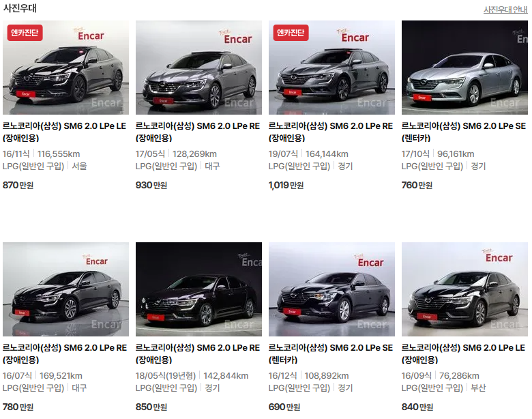Open the black SM6 LE photo priced 870만원
This screenshot has height=419, width=532.
click(66, 68)
